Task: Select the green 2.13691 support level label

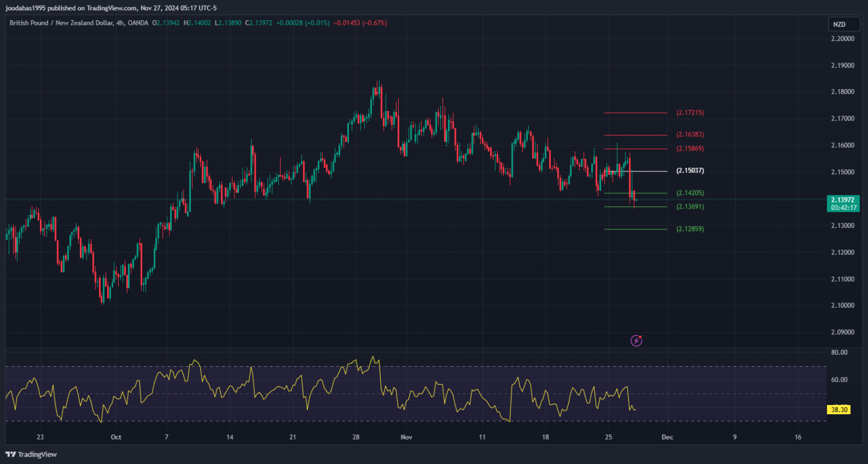Action: pyautogui.click(x=690, y=207)
